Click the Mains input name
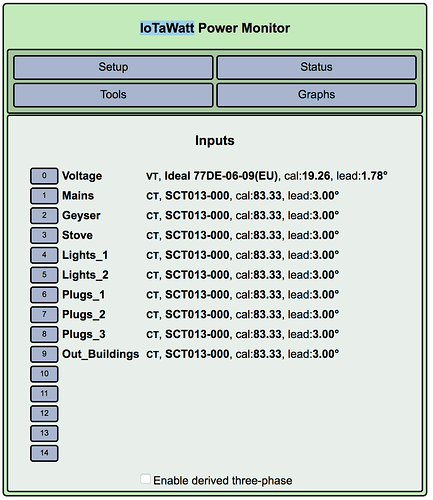 pos(78,196)
